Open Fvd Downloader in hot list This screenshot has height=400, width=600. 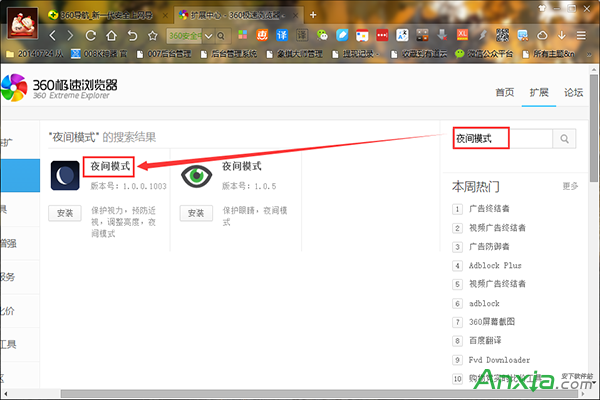click(x=499, y=360)
